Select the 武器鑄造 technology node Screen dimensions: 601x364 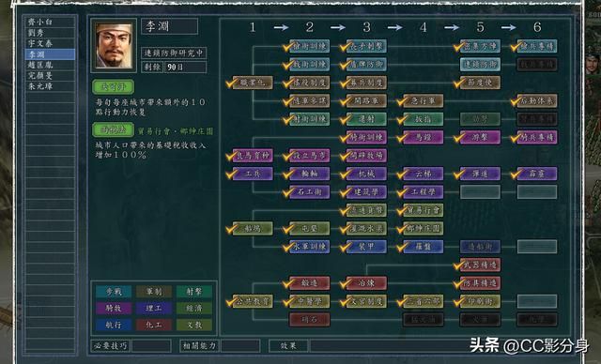pos(480,265)
